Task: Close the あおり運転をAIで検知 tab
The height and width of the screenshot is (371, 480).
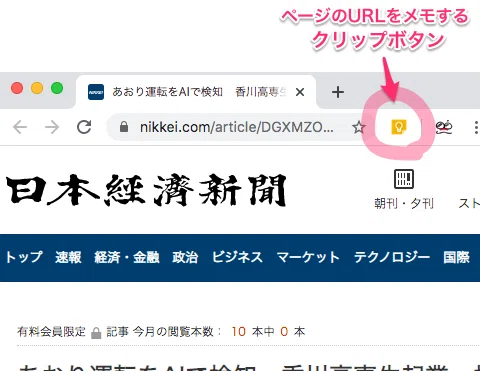Action: click(x=300, y=92)
